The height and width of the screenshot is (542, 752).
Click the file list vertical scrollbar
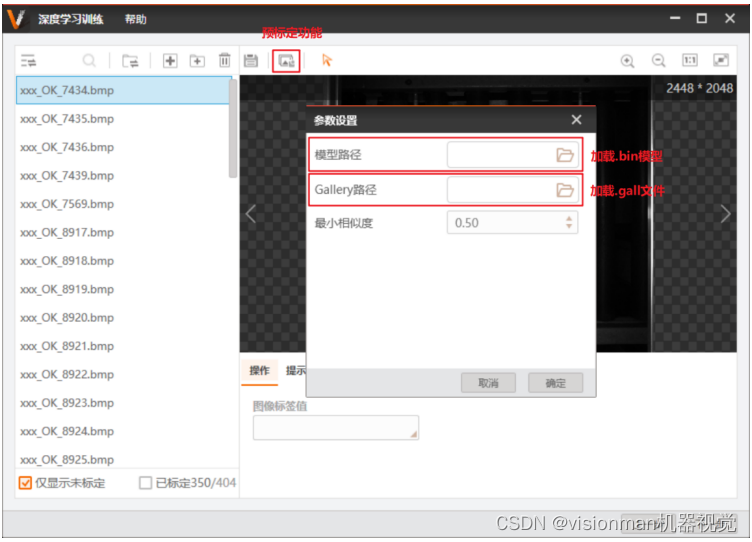click(x=233, y=129)
